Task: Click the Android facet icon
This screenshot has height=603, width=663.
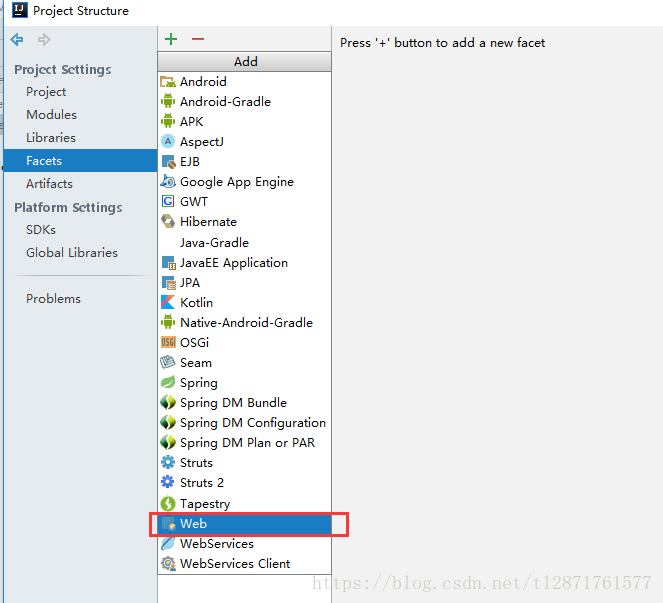Action: click(x=168, y=82)
